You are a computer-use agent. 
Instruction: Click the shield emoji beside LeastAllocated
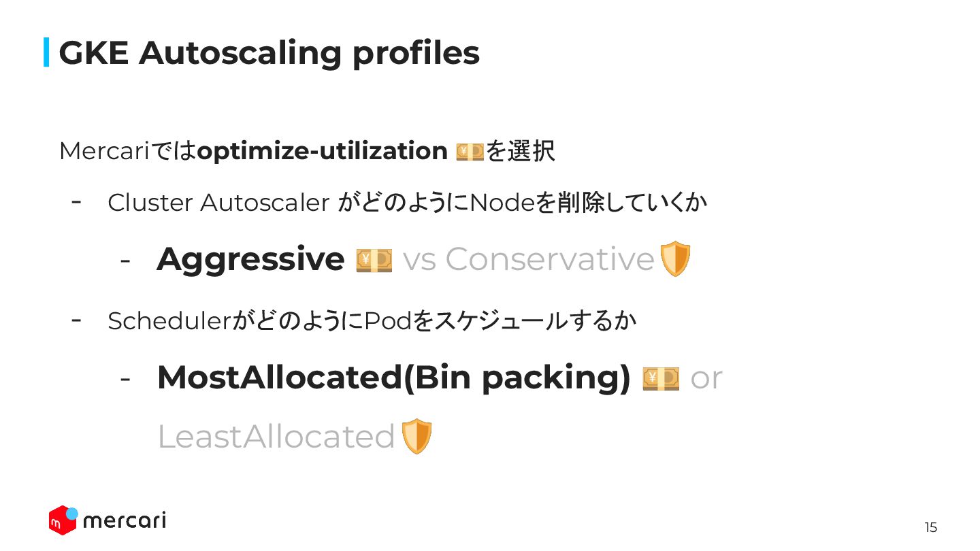pyautogui.click(x=416, y=437)
